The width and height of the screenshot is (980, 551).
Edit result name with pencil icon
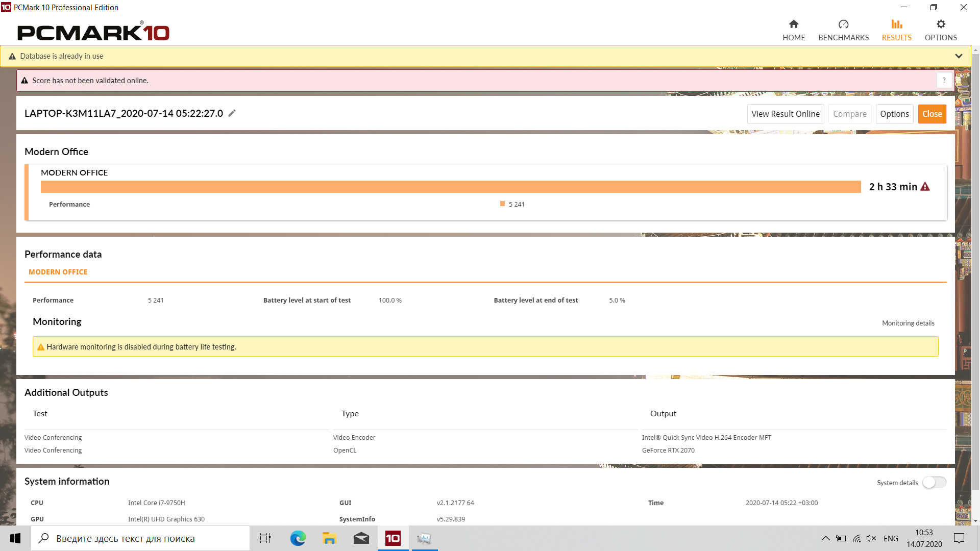click(232, 113)
